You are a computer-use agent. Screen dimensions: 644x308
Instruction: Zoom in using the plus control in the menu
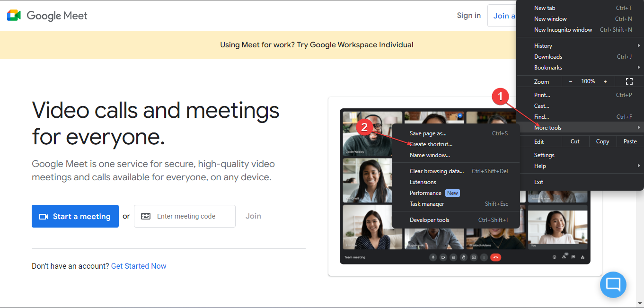[605, 81]
